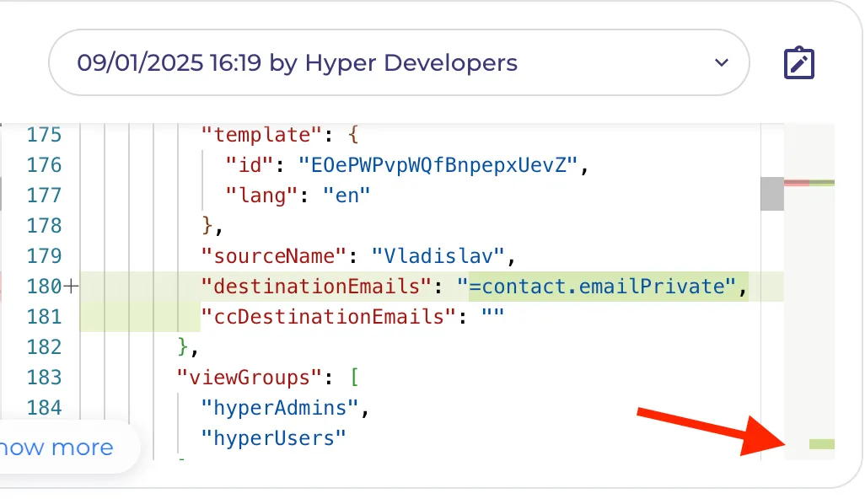The width and height of the screenshot is (865, 504).
Task: Click line number 175
Action: (x=44, y=135)
